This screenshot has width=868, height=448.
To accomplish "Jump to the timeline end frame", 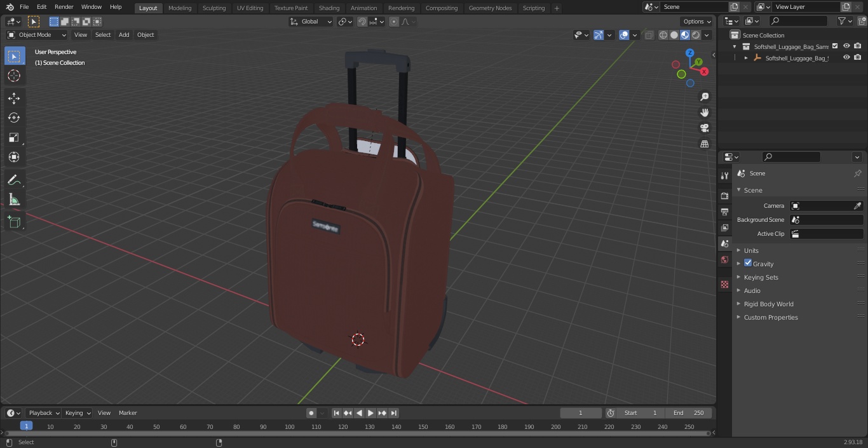I will [x=394, y=413].
